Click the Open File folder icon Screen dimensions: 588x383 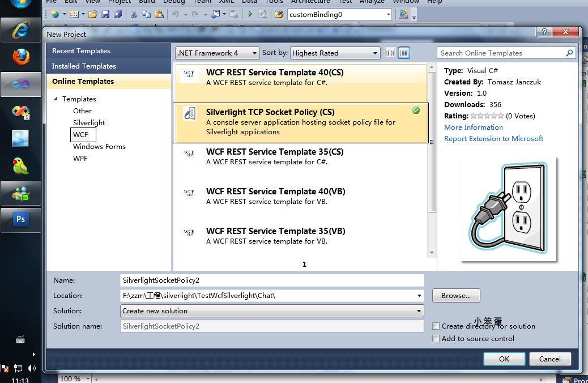[x=93, y=14]
